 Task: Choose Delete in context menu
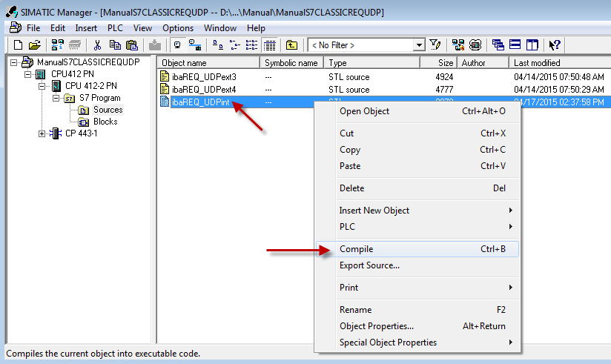click(x=417, y=188)
